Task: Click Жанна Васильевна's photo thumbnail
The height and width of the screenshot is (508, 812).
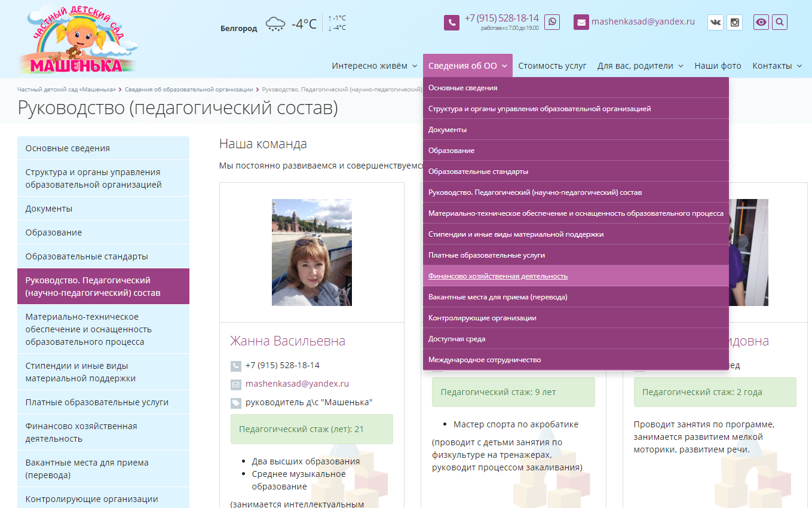Action: (x=311, y=252)
